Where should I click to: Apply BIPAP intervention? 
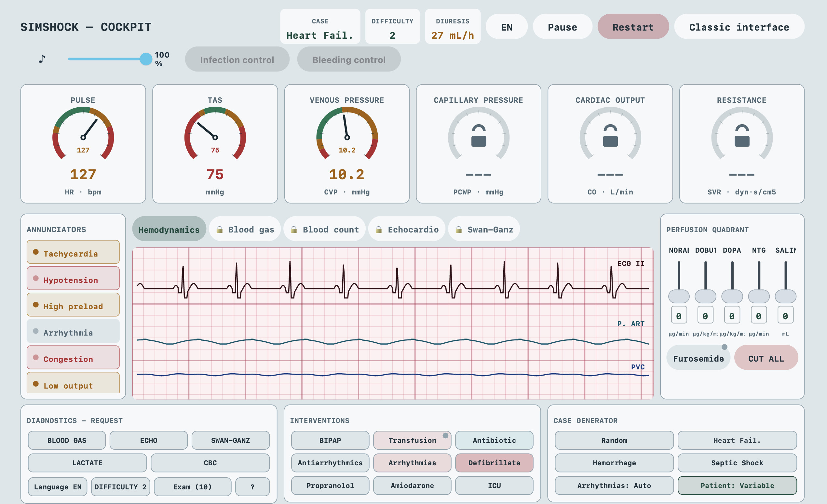coord(330,440)
